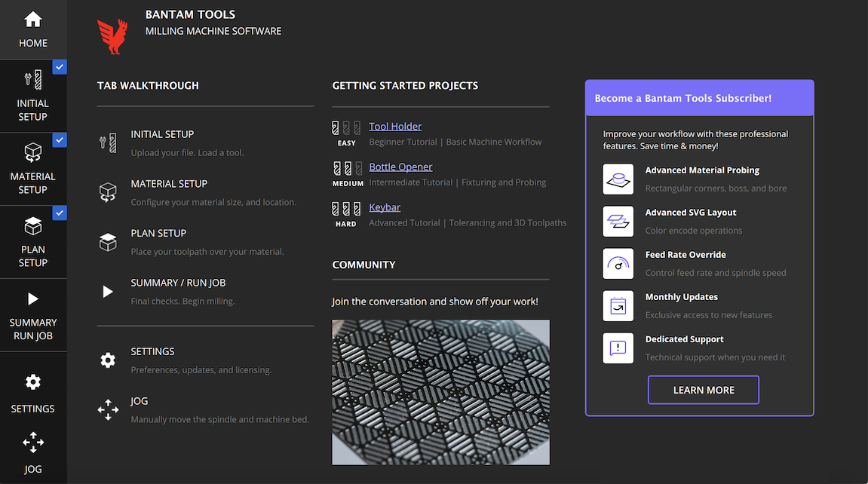The height and width of the screenshot is (484, 868).
Task: Open the Home tab in sidebar
Action: click(x=33, y=29)
